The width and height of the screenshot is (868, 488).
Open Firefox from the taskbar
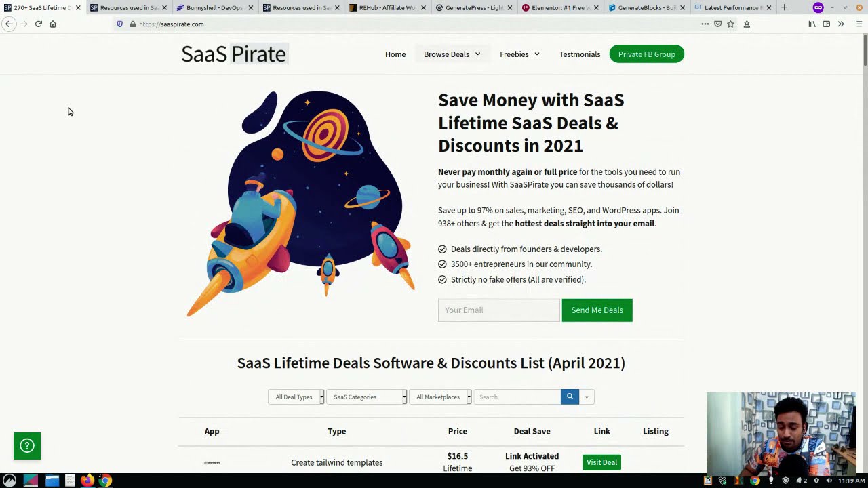point(87,481)
